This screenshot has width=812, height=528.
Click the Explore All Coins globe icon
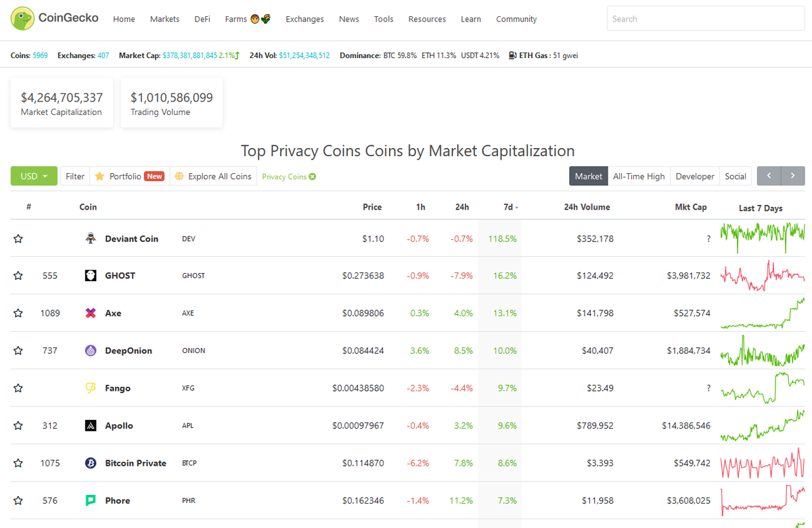pyautogui.click(x=179, y=176)
